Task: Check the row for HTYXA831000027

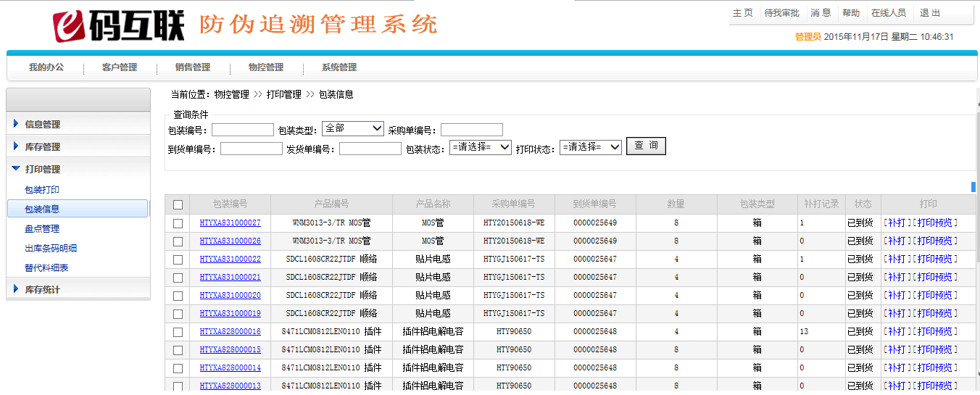Action: (x=178, y=223)
